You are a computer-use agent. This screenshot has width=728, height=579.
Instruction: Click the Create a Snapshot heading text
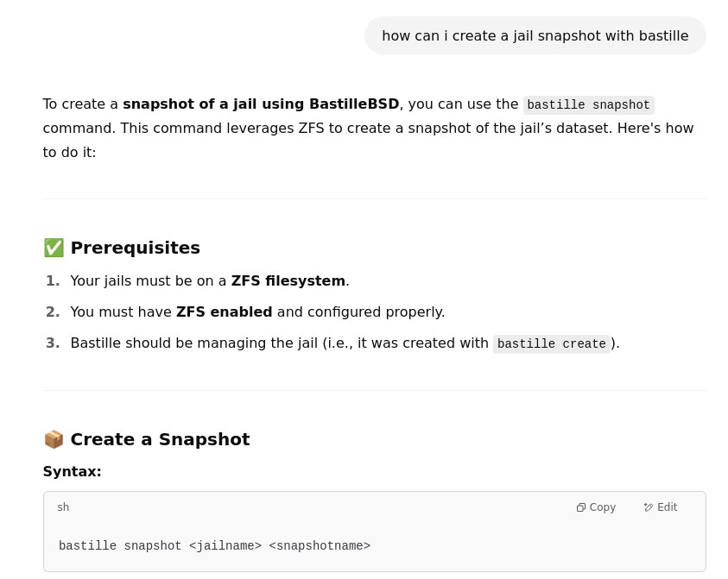pyautogui.click(x=160, y=439)
